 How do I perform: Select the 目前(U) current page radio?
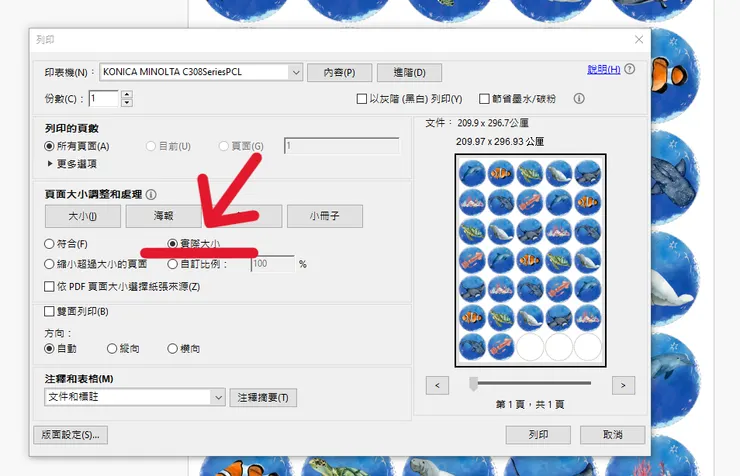tap(151, 146)
